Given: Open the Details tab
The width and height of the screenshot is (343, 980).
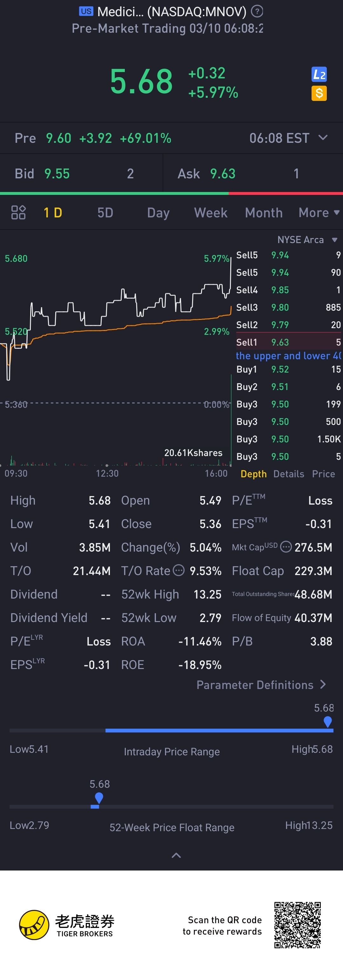Looking at the screenshot, I should (x=289, y=474).
